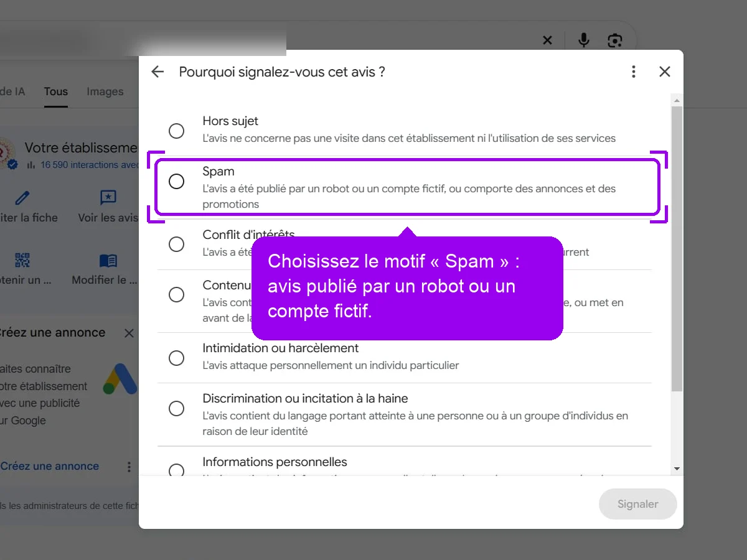Click the dialog's vertical scrollbar thumb
This screenshot has height=560, width=747.
(677, 249)
